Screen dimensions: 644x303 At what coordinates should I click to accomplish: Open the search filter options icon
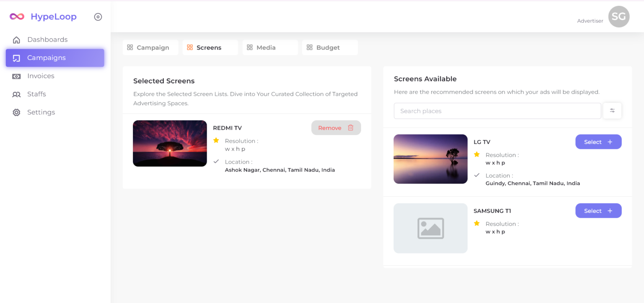click(612, 111)
